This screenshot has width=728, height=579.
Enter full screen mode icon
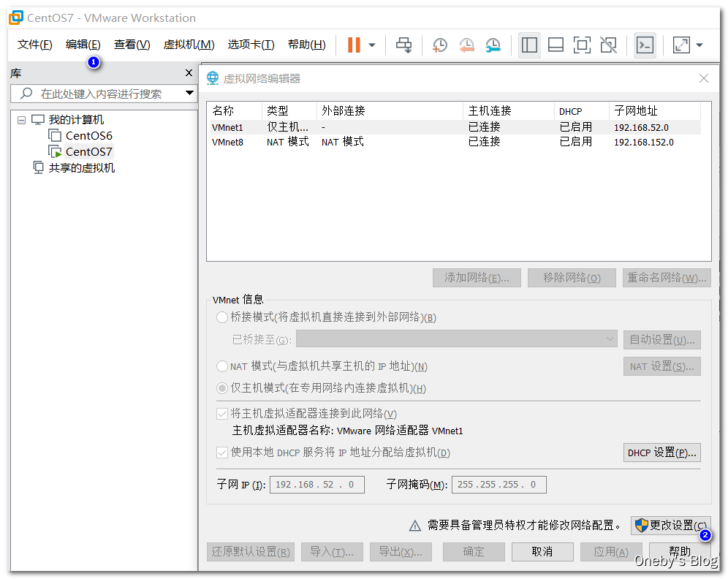582,45
